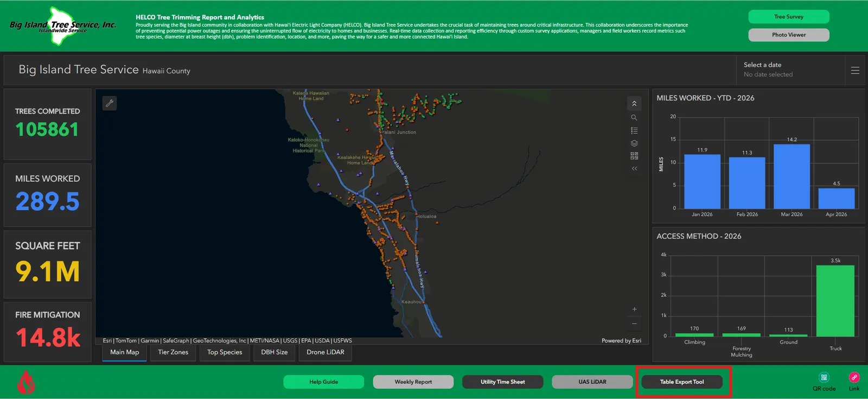
Task: Collapse the map toolbar with the double-up chevron
Action: [x=634, y=104]
